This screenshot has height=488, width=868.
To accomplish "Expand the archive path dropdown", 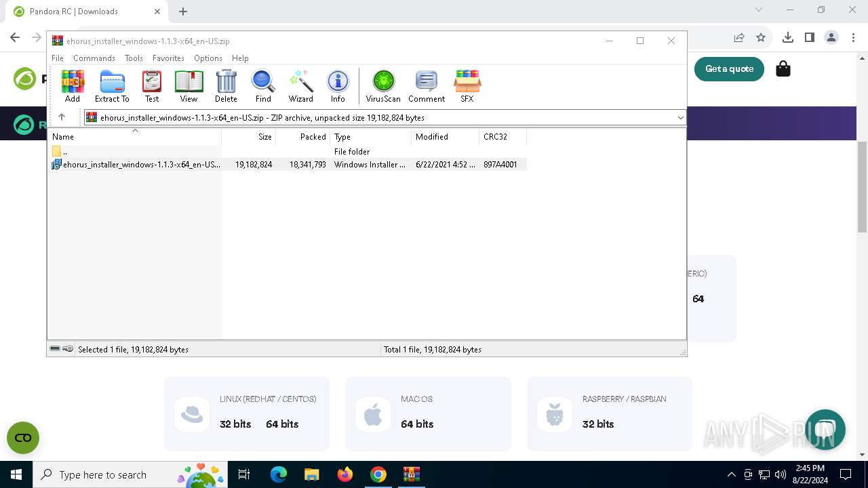I will point(680,117).
